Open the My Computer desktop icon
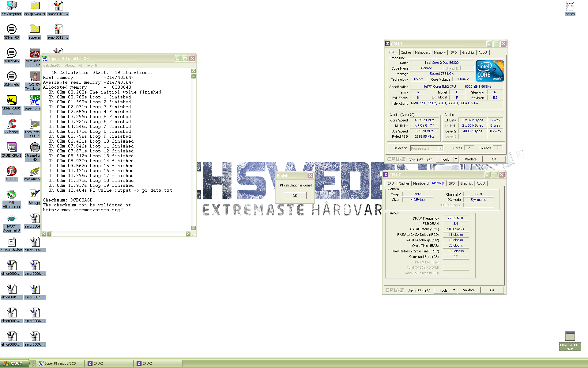Screen dimensions: 588x368 point(11,8)
